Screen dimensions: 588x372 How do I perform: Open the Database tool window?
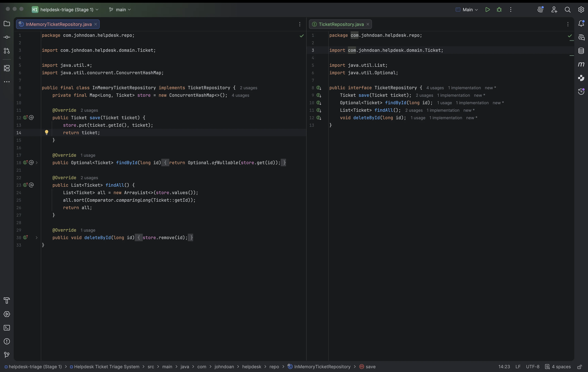[x=581, y=51]
